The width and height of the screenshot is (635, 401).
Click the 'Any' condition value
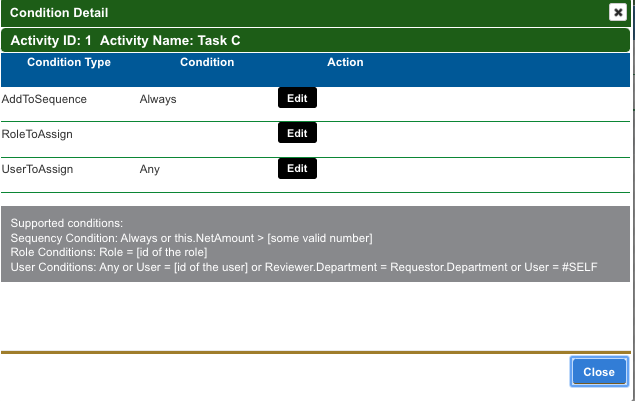point(149,169)
